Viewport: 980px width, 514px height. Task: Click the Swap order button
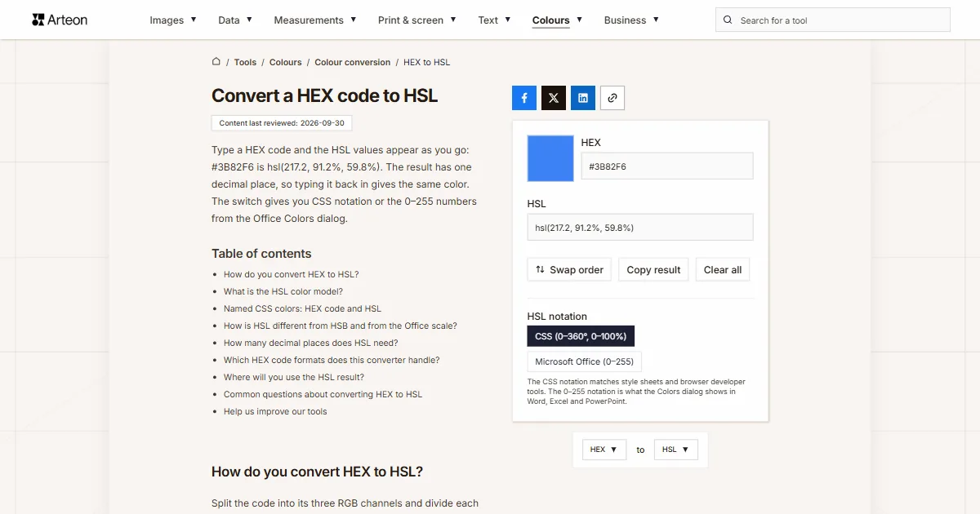click(569, 270)
